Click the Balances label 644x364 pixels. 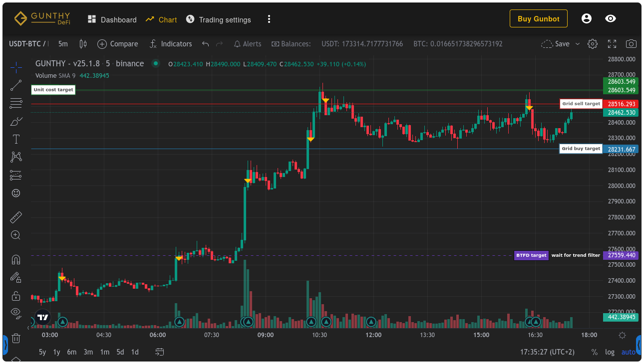click(291, 44)
